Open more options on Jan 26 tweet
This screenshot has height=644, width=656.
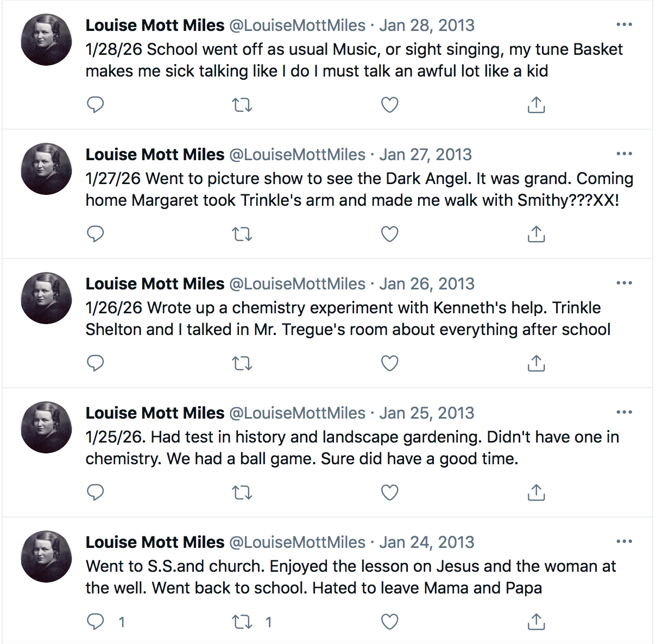coord(624,283)
